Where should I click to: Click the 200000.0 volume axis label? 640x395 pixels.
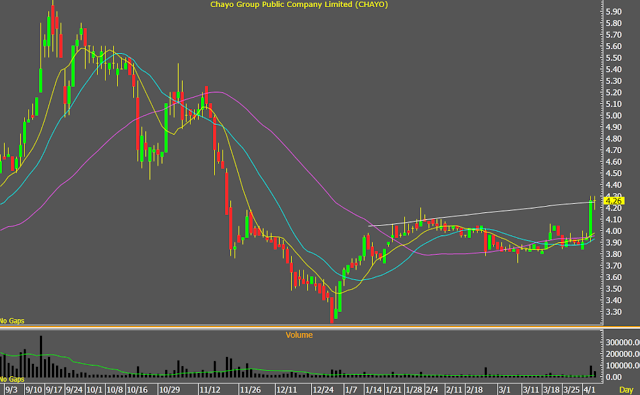(622, 354)
